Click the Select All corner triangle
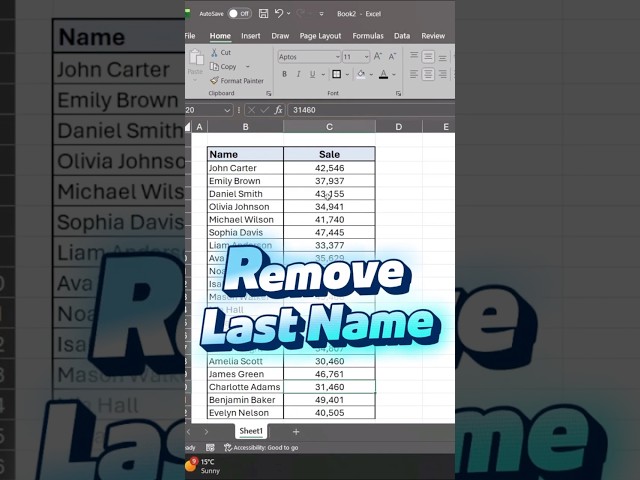640x480 pixels. pos(188,127)
